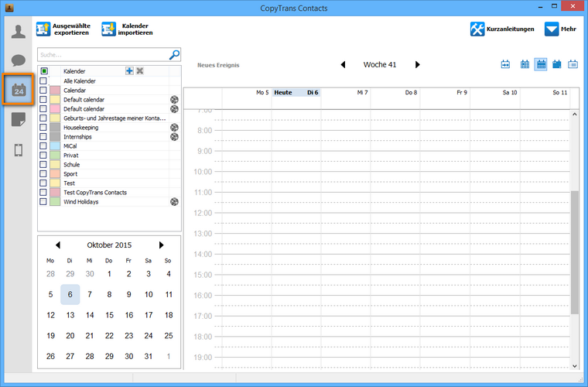Check the Schule calendar checkbox

tap(43, 165)
